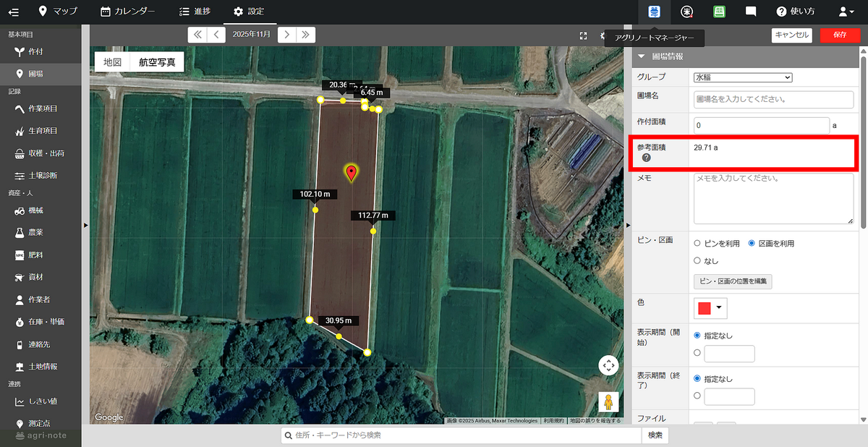
Task: Click the Street View pegman icon
Action: (608, 402)
